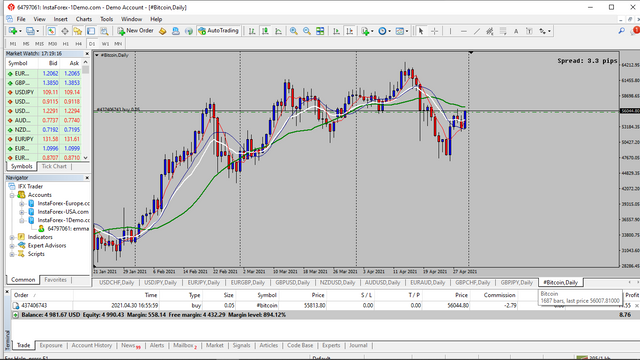Switch chart to candlesticks style
640x360 pixels.
pyautogui.click(x=265, y=31)
